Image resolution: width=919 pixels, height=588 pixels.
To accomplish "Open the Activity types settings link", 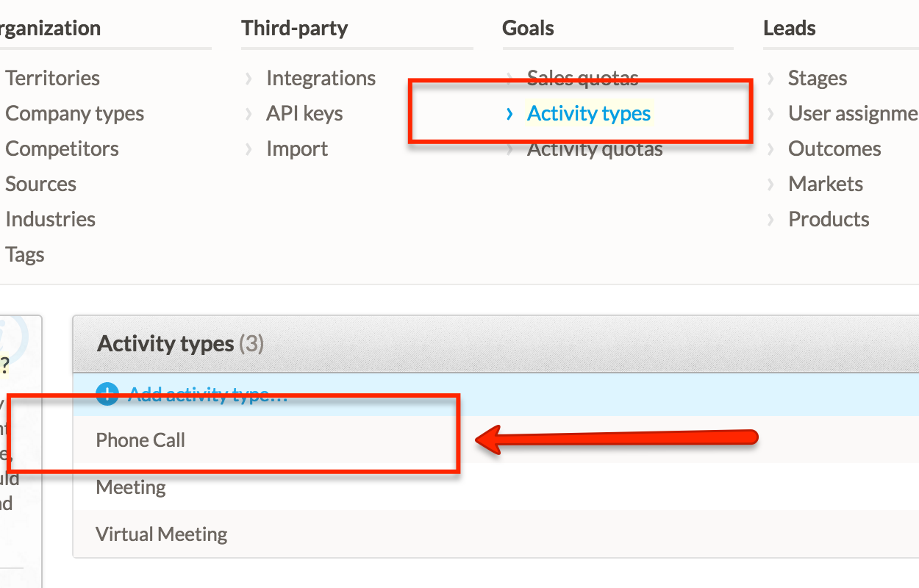I will (x=589, y=114).
